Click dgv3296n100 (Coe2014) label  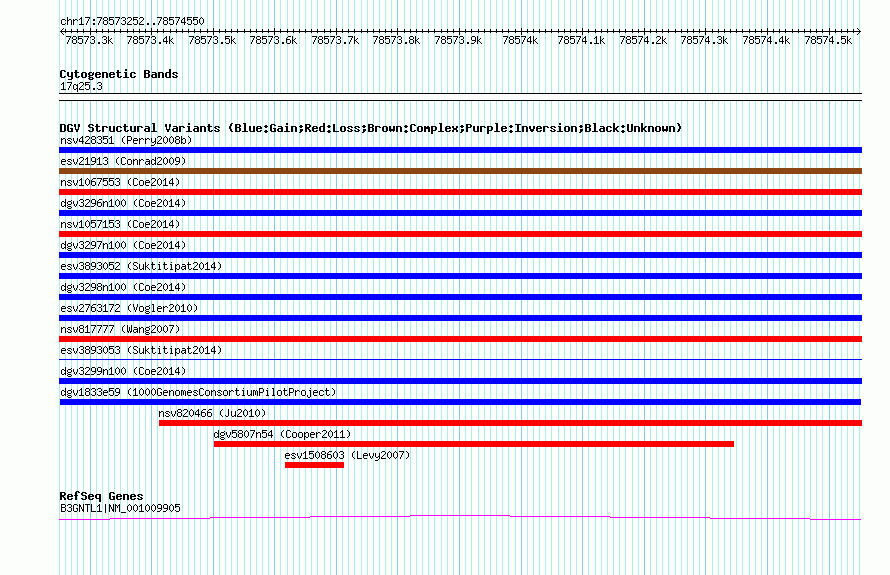(123, 203)
